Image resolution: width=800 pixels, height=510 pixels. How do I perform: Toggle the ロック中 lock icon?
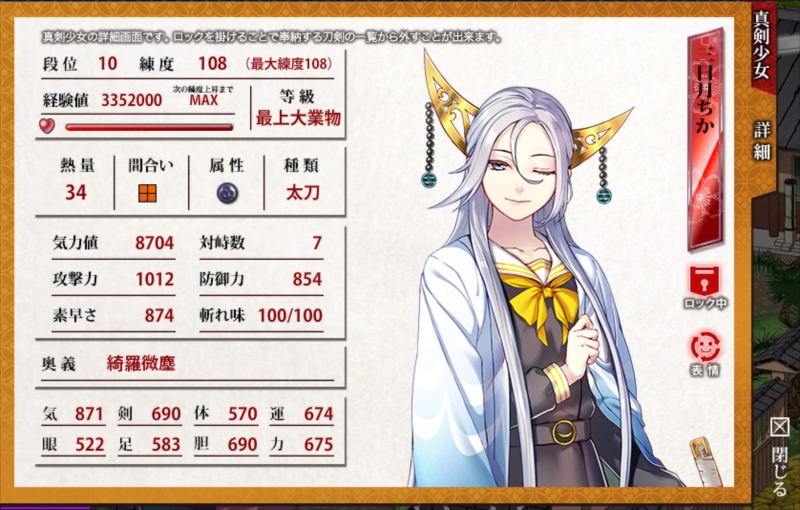pos(705,286)
